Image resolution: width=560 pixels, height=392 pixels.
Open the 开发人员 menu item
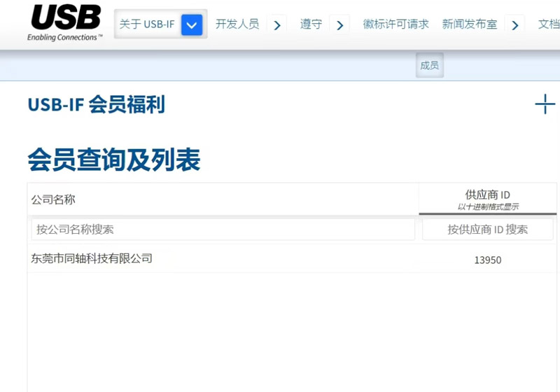(237, 24)
